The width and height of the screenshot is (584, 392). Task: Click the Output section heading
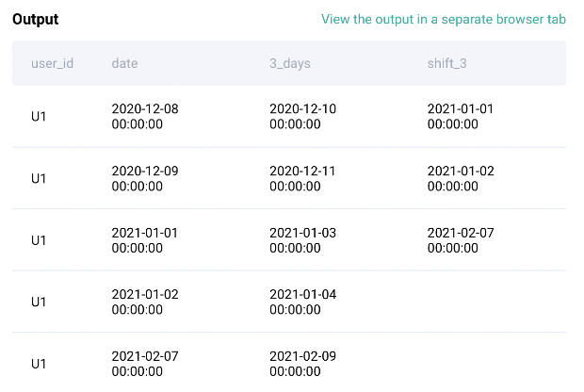point(35,20)
